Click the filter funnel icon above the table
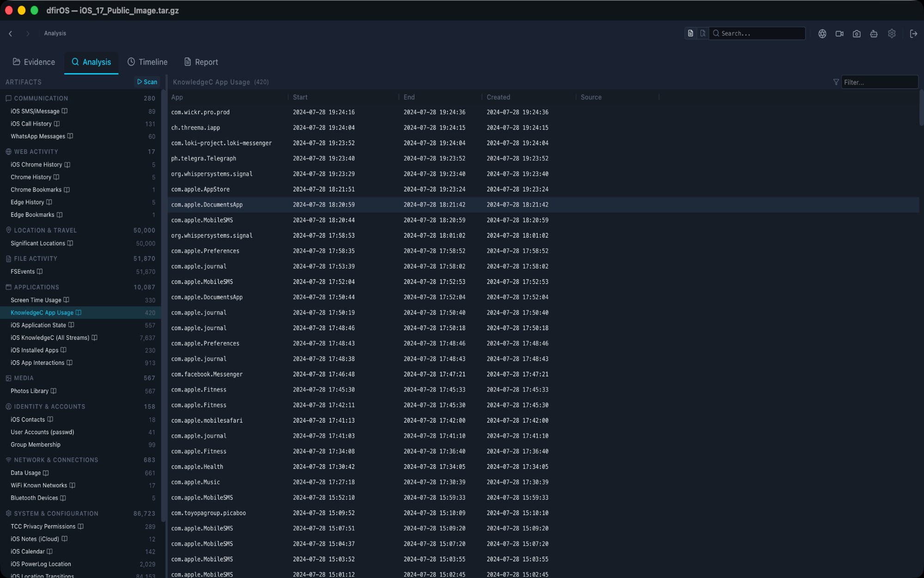This screenshot has height=578, width=924. [x=835, y=82]
